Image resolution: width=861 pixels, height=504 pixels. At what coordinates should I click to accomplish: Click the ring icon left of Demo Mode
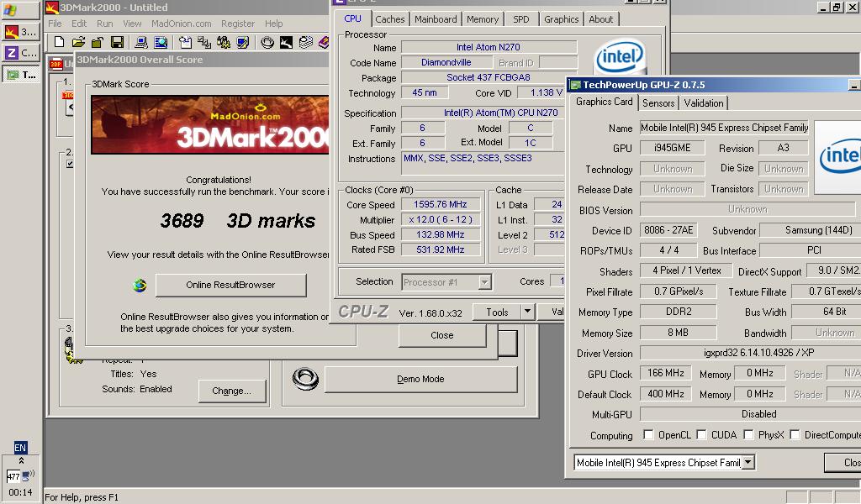point(305,379)
